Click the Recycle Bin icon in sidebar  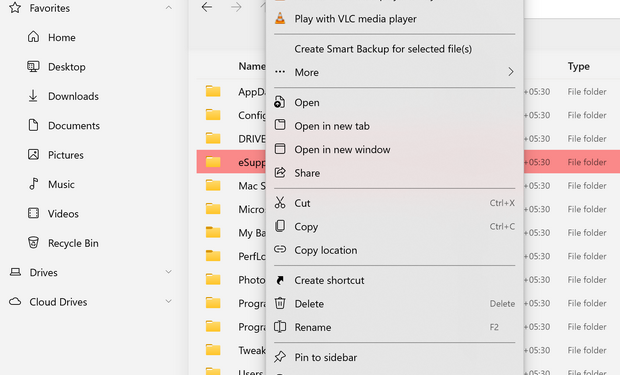tap(33, 242)
